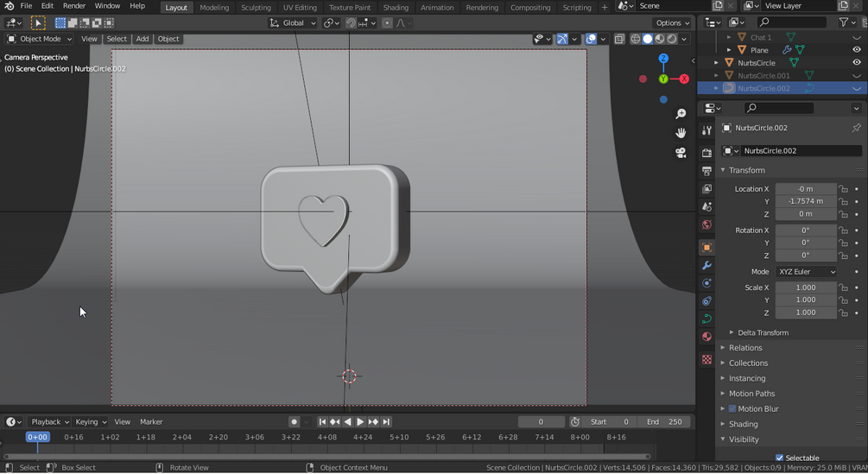The height and width of the screenshot is (474, 868).
Task: Toggle lock on Scale X
Action: tap(843, 288)
